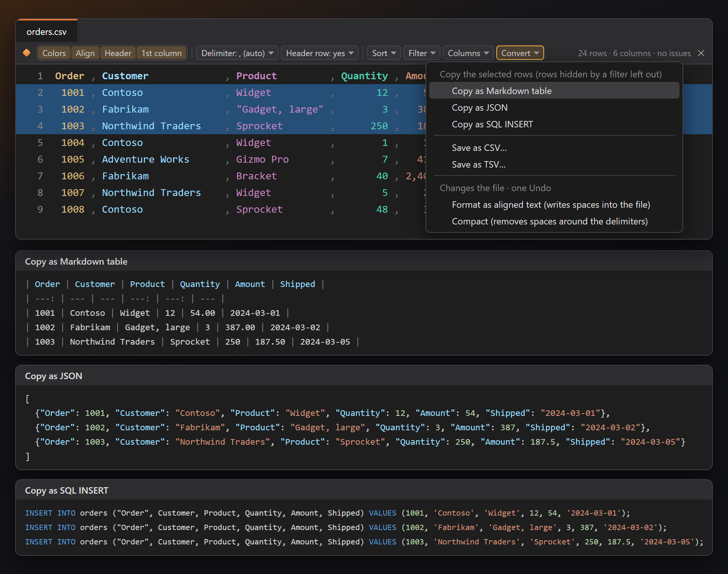Open the Header row dropdown
The image size is (728, 574).
320,53
